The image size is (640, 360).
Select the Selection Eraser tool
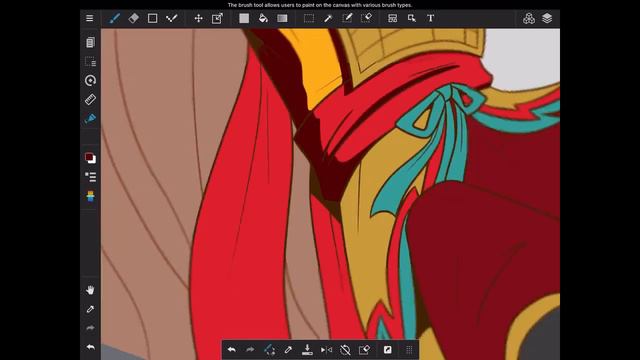point(366,18)
